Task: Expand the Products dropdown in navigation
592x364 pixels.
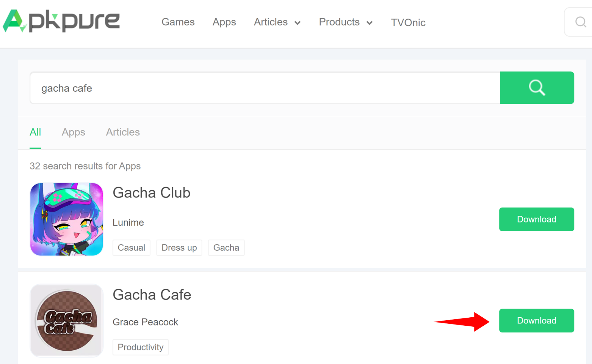Action: (345, 22)
